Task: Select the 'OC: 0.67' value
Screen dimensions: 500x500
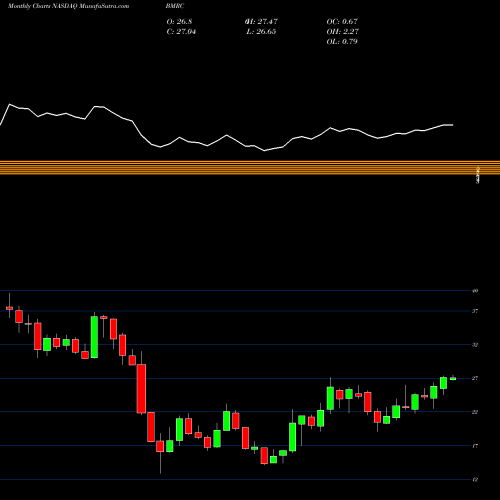Action: 342,22
